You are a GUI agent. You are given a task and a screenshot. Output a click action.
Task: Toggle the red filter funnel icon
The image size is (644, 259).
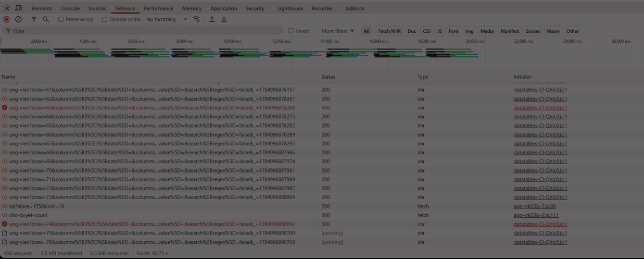click(34, 19)
